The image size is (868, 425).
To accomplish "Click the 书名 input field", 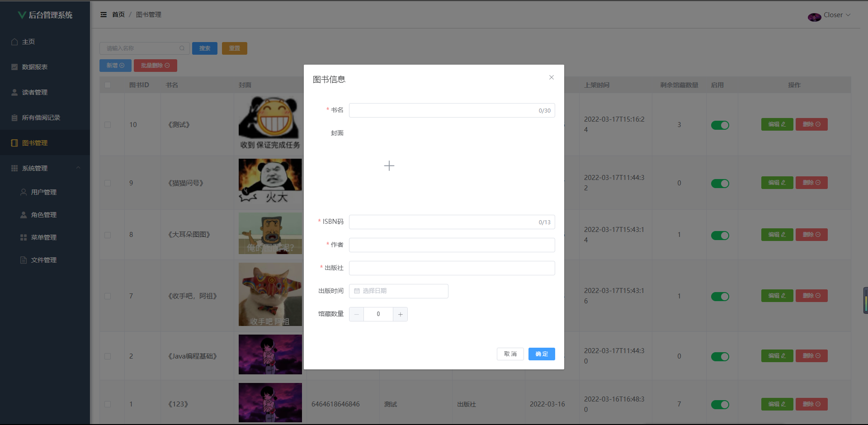I will 452,110.
